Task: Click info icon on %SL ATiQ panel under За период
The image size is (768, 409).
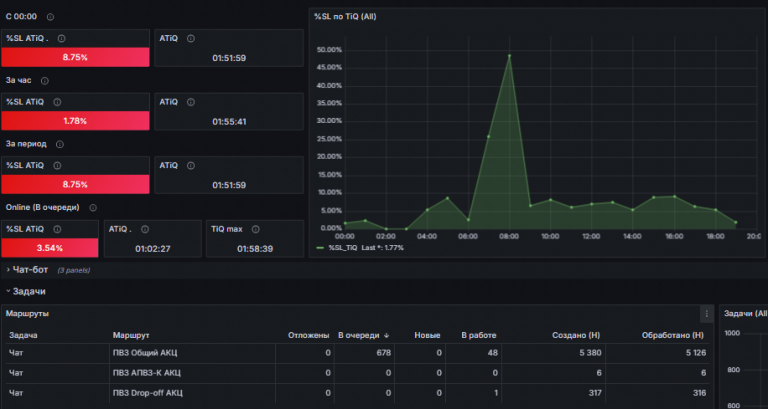Action: click(57, 166)
